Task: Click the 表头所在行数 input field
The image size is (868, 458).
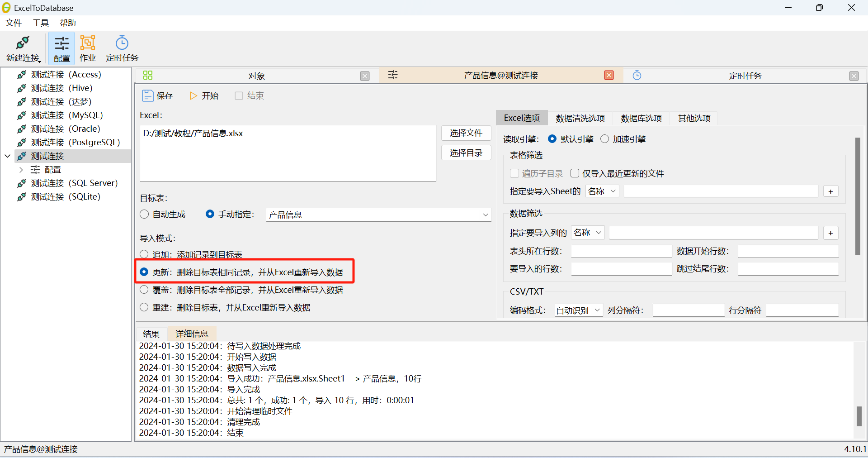Action: pos(622,251)
